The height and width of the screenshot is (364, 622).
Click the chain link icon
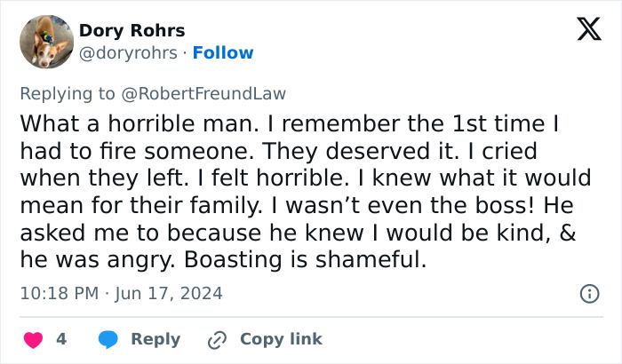(217, 339)
